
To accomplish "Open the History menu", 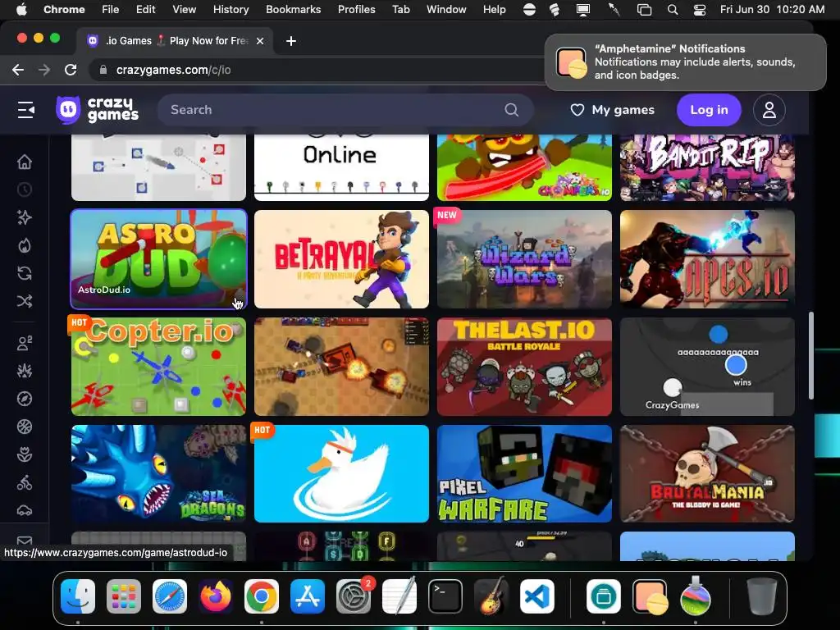I will click(231, 9).
